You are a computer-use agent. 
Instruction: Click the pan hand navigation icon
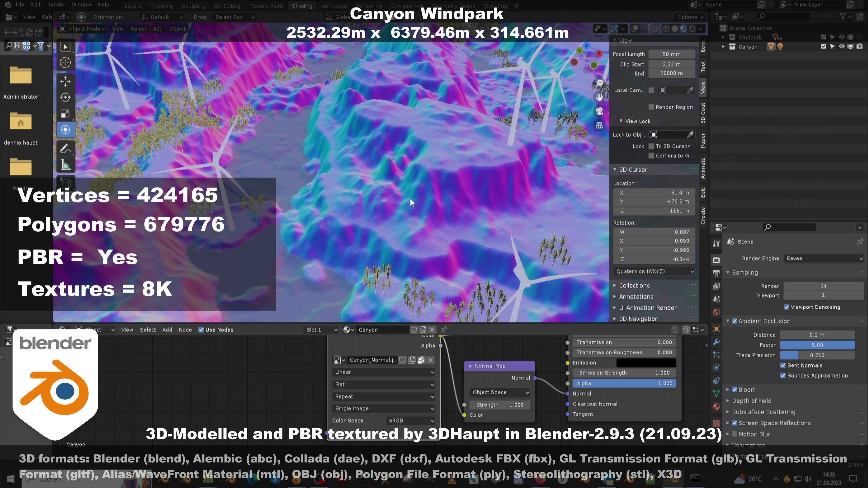coord(599,97)
